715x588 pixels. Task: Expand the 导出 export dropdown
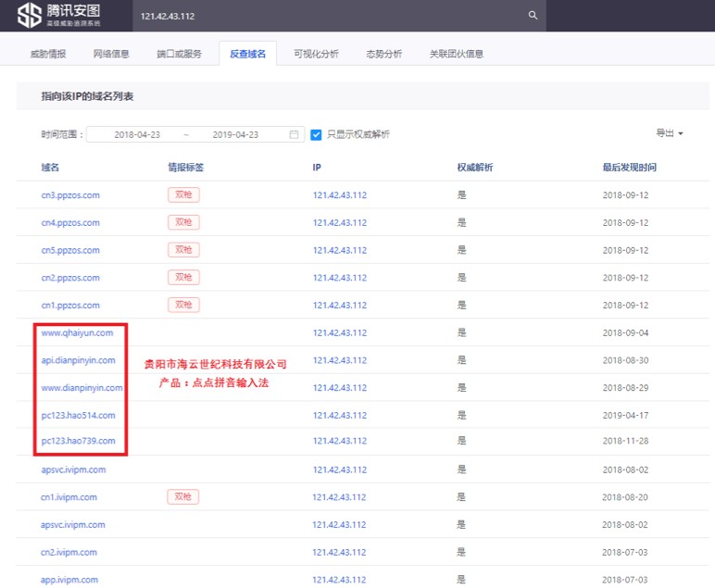tap(669, 133)
